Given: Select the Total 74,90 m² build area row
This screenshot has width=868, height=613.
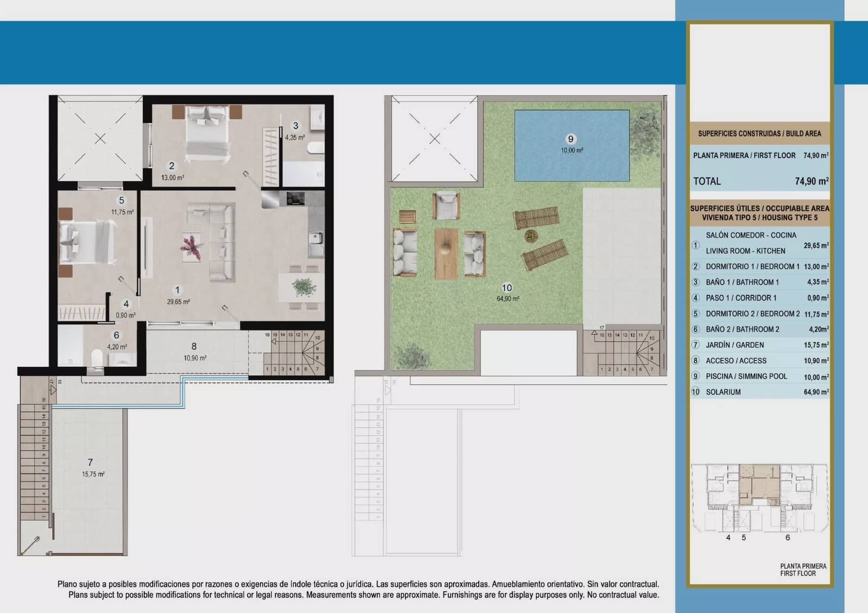Looking at the screenshot, I should tap(759, 181).
